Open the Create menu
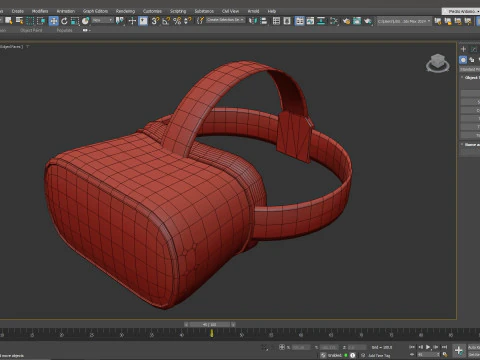Image resolution: width=480 pixels, height=360 pixels. (18, 11)
